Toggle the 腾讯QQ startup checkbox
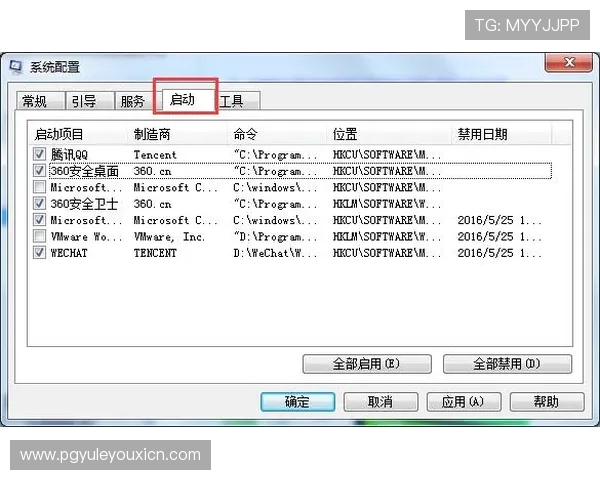 pos(39,154)
